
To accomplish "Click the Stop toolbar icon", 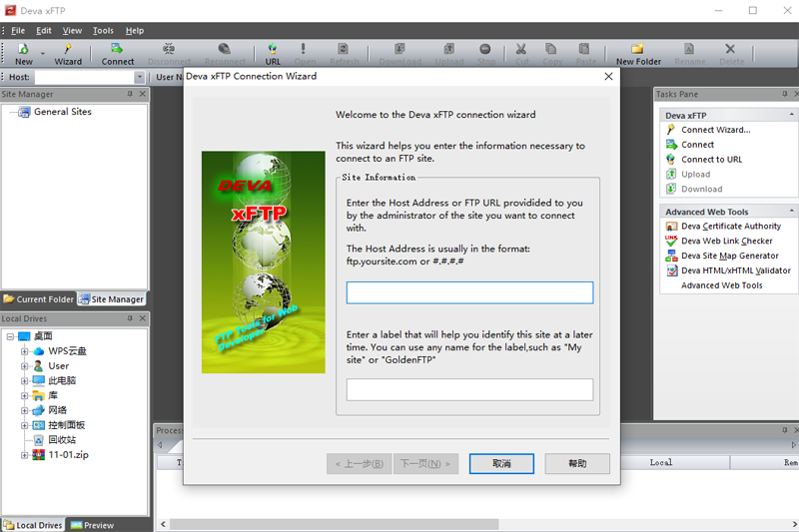I will coord(485,54).
